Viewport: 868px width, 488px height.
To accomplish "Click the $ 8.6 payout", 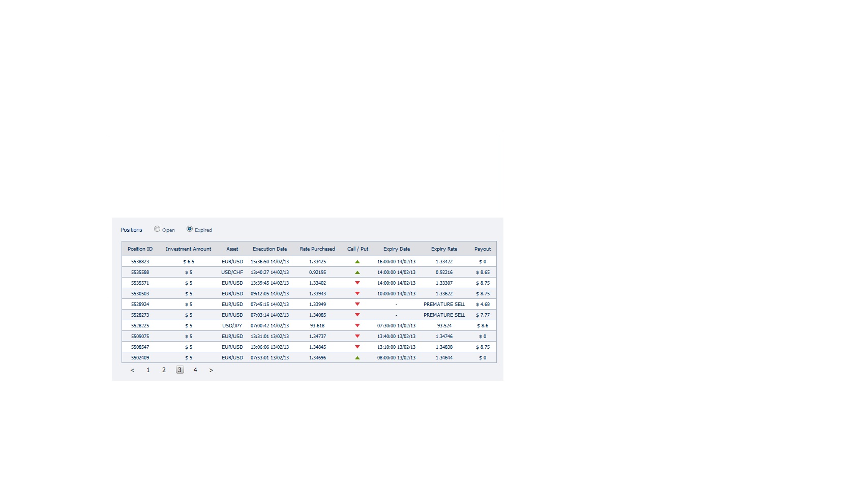I will pos(483,326).
